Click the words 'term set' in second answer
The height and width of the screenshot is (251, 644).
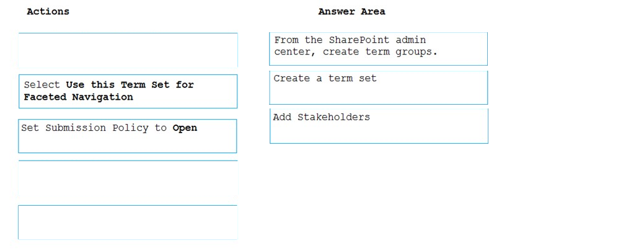[x=353, y=79]
